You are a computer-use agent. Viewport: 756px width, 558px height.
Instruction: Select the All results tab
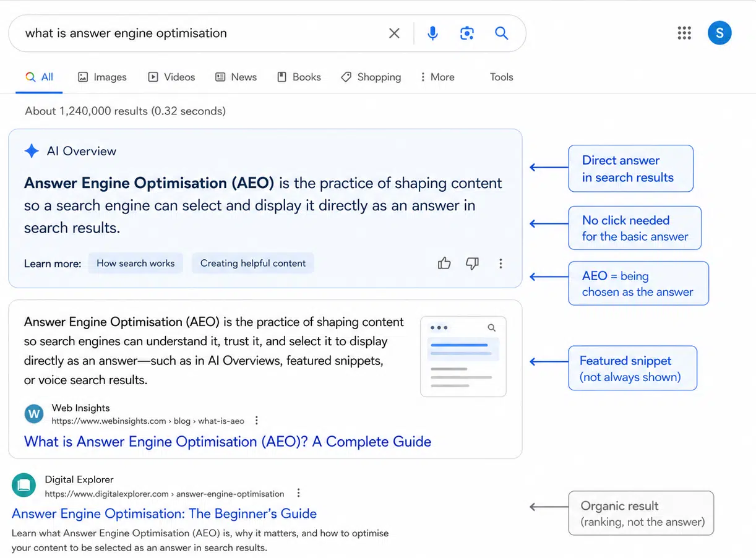39,77
